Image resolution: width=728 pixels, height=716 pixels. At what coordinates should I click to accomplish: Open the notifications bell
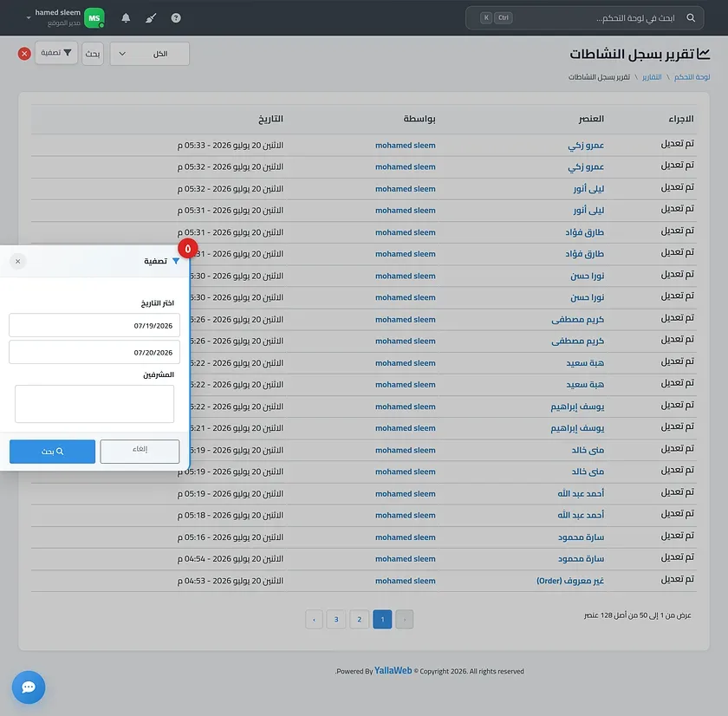[x=126, y=18]
